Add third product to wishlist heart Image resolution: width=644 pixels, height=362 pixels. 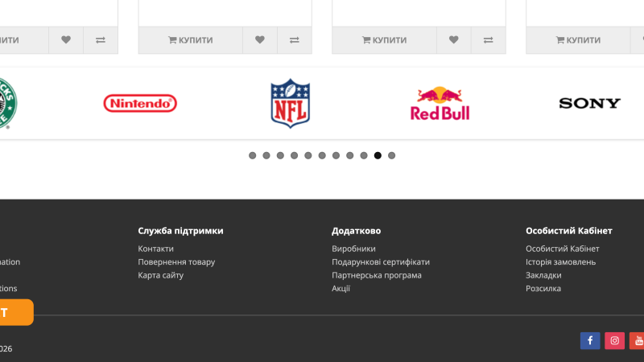(454, 39)
